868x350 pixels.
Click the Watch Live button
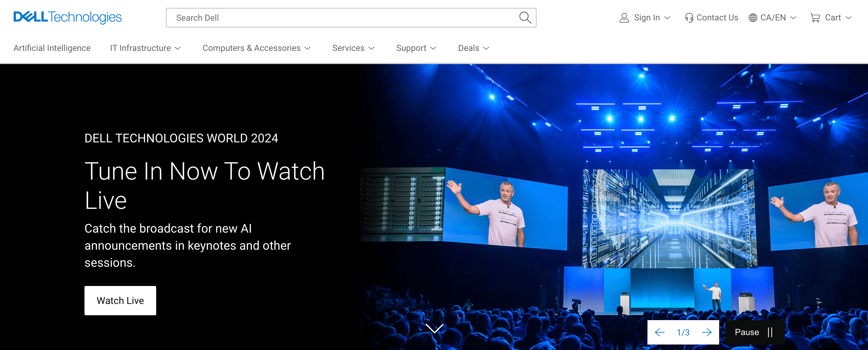120,301
